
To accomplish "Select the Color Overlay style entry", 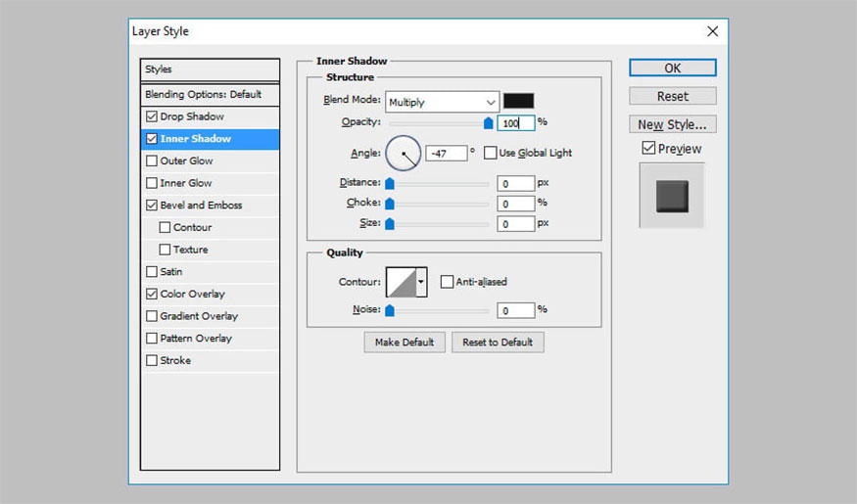I will [x=192, y=294].
